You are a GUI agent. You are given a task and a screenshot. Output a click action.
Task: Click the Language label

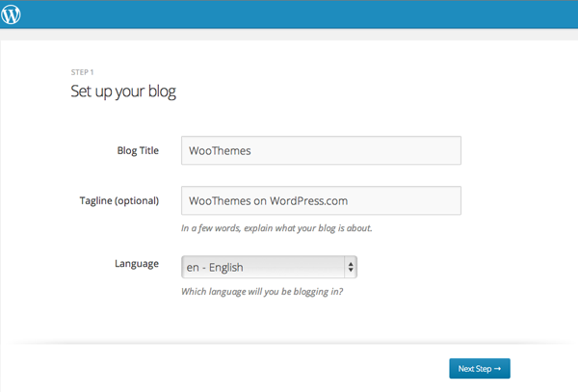137,264
